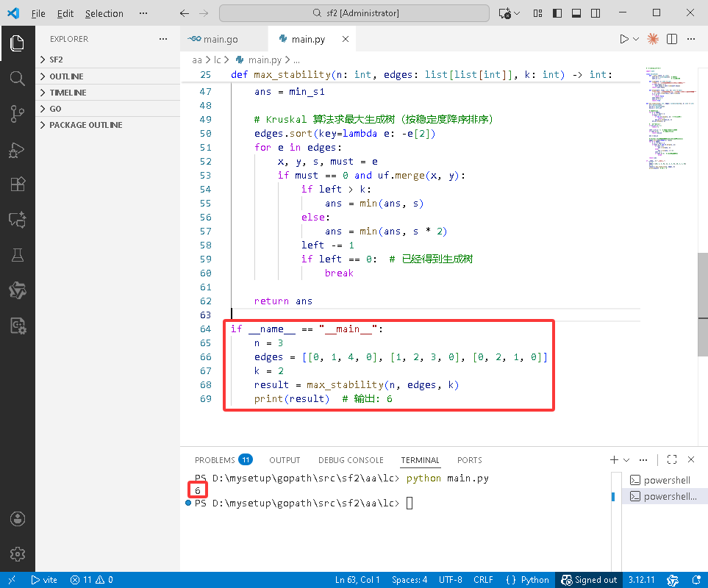This screenshot has width=708, height=588.
Task: Click the orange starburst icon in editor toolbar
Action: (x=652, y=39)
